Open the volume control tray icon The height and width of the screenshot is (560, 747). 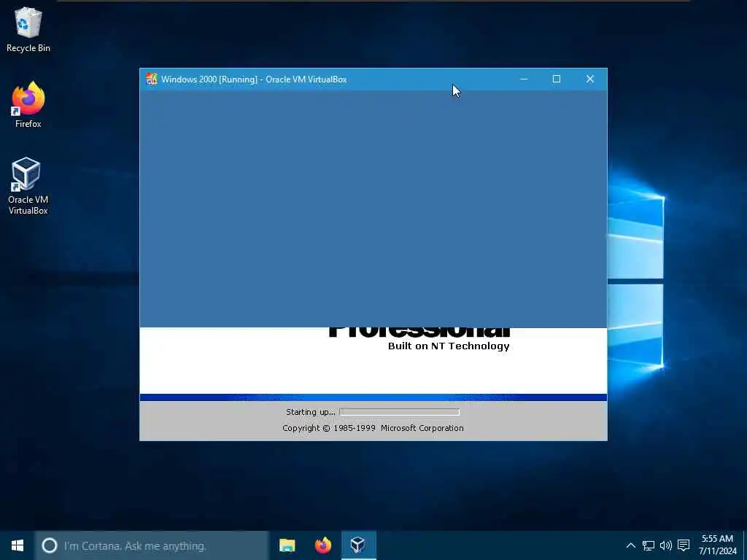pyautogui.click(x=666, y=545)
